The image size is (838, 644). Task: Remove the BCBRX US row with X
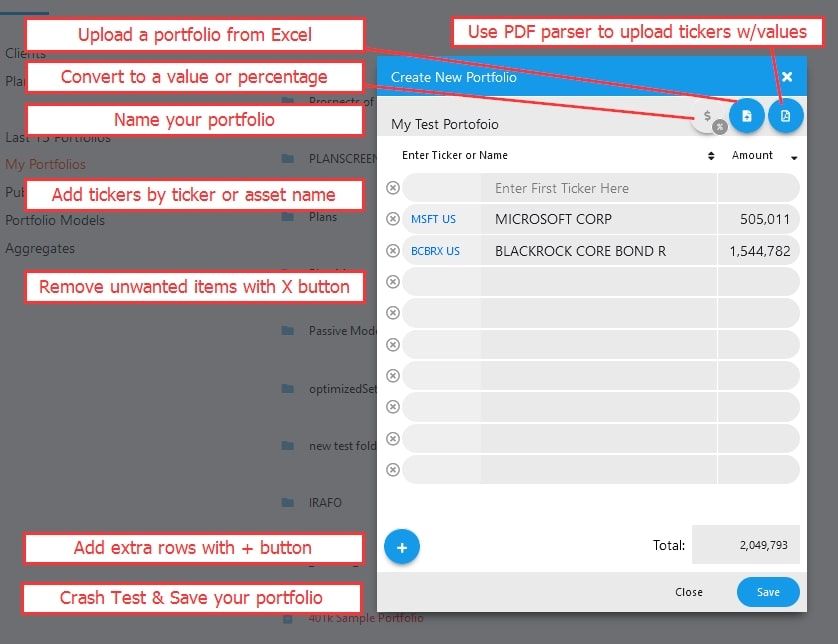pyautogui.click(x=393, y=251)
